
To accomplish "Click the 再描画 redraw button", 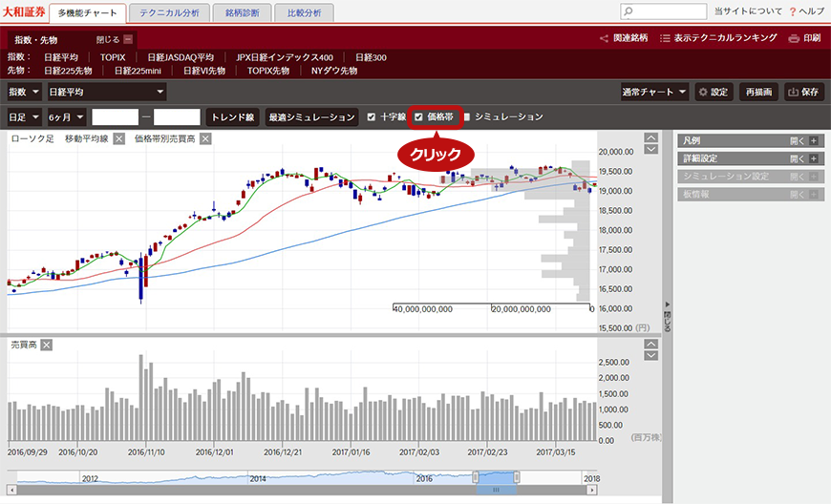I will tap(759, 93).
